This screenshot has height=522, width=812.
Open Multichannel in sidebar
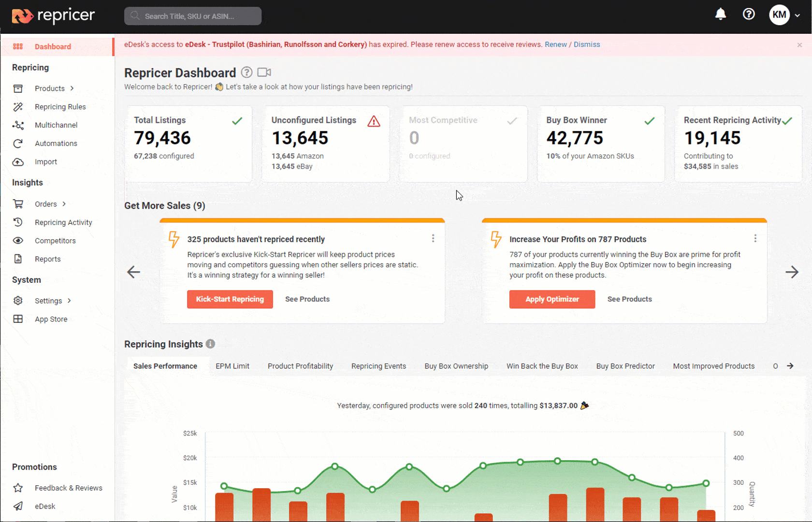click(x=56, y=125)
